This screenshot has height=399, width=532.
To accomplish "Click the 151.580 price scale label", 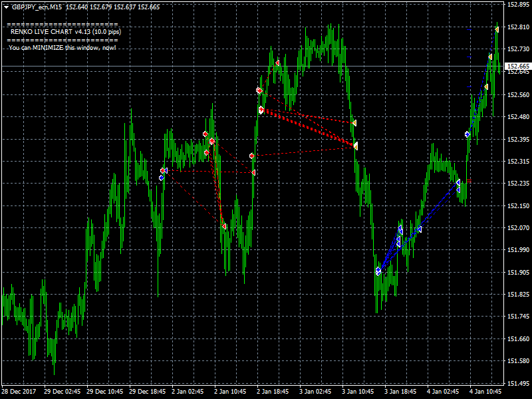I will click(x=518, y=360).
